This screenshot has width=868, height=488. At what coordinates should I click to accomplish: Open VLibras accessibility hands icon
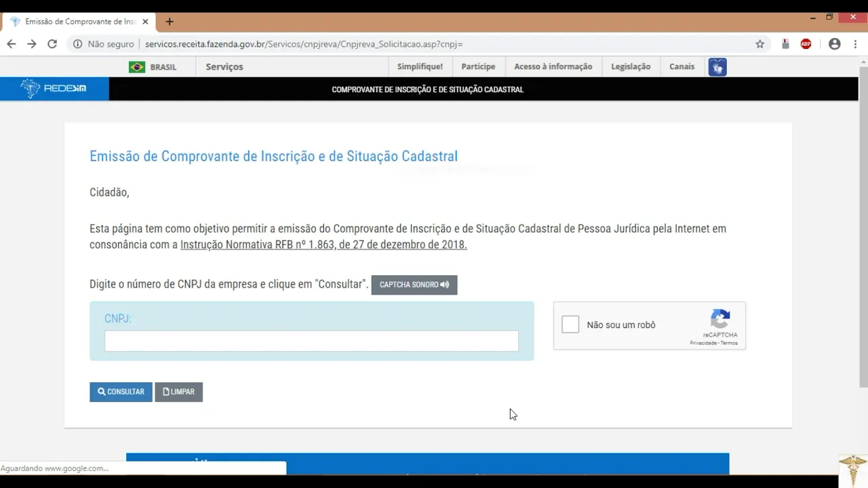coord(717,67)
